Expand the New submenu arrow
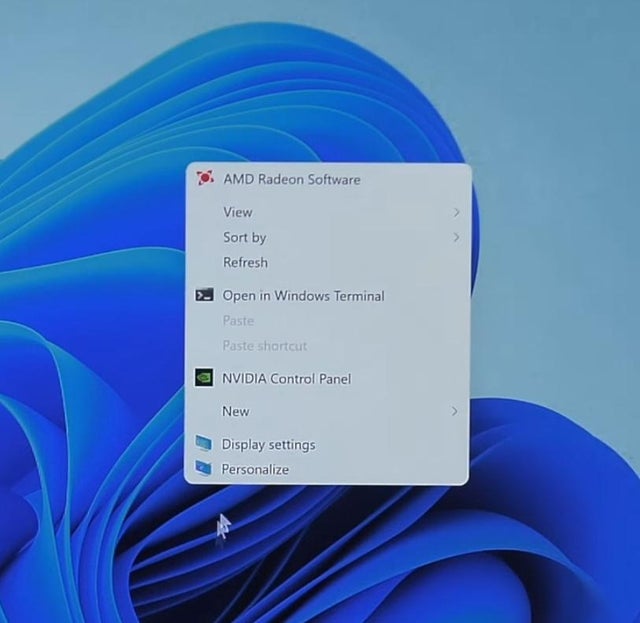 [x=454, y=411]
